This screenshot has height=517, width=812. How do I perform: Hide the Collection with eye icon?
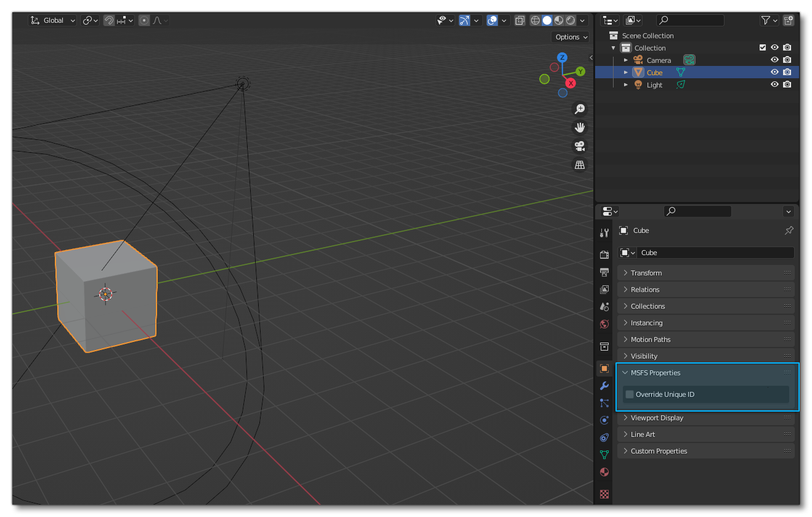coord(775,47)
